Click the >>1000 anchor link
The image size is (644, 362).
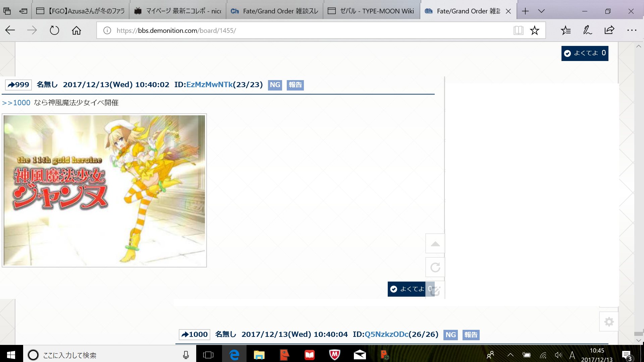tap(16, 103)
